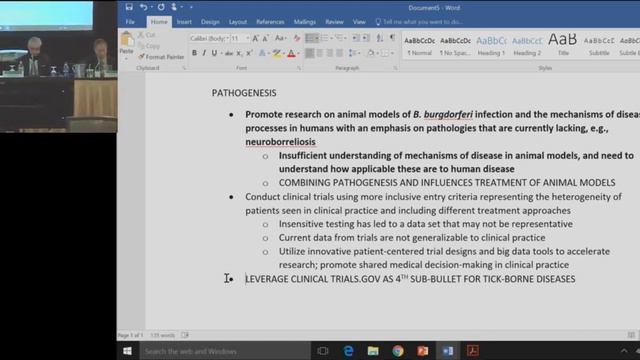Image resolution: width=640 pixels, height=360 pixels.
Task: Open the Calibri (Body) font name dropdown
Action: (227, 38)
